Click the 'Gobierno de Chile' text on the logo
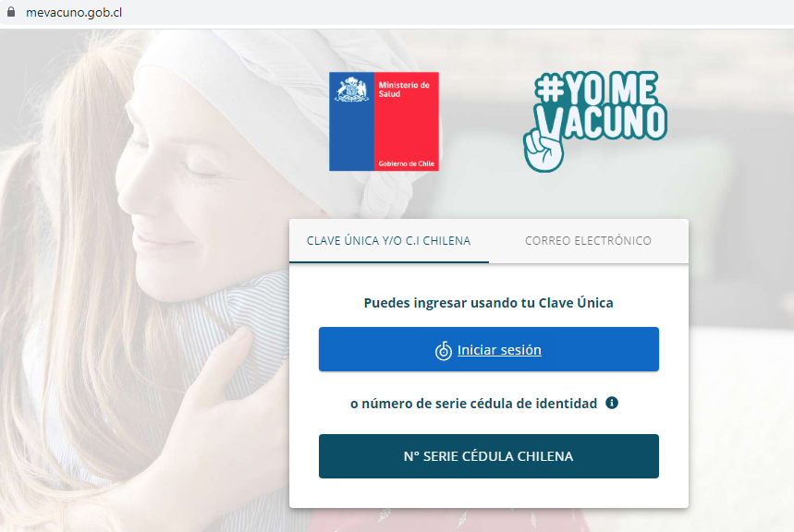 [x=407, y=163]
